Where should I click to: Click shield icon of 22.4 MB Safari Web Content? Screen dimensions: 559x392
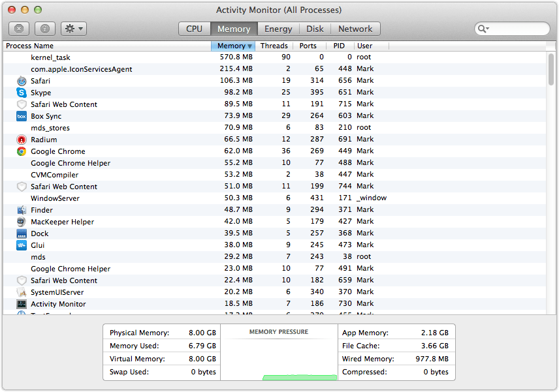click(22, 280)
